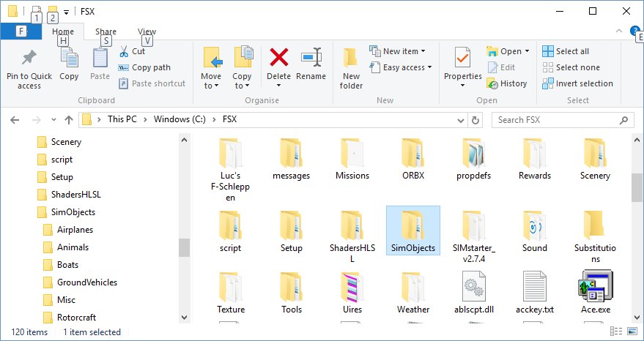Screen dimensions: 644x341
Task: Select SimObjects in navigation tree
Action: [x=66, y=212]
